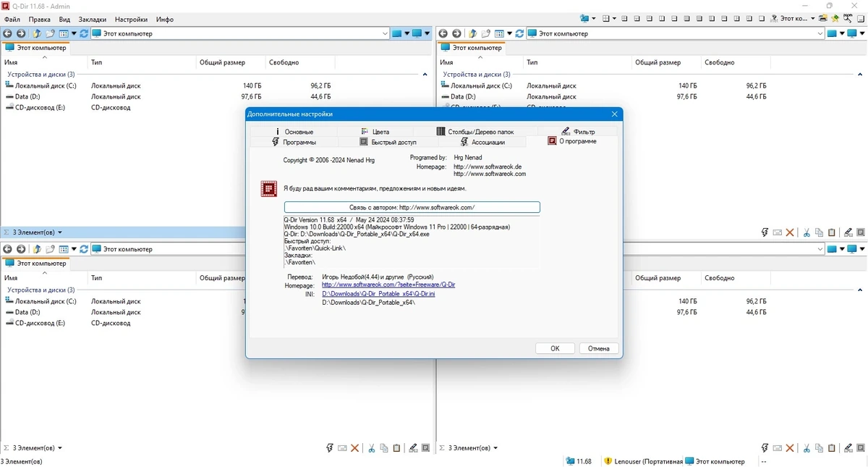The width and height of the screenshot is (868, 467).
Task: Go back in top-left pane navigation
Action: point(7,33)
